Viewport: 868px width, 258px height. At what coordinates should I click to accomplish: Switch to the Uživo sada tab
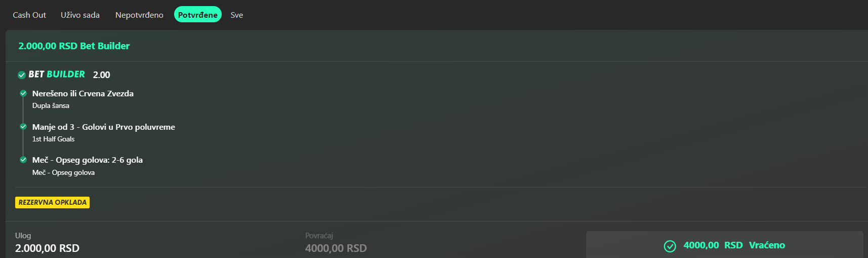[80, 15]
